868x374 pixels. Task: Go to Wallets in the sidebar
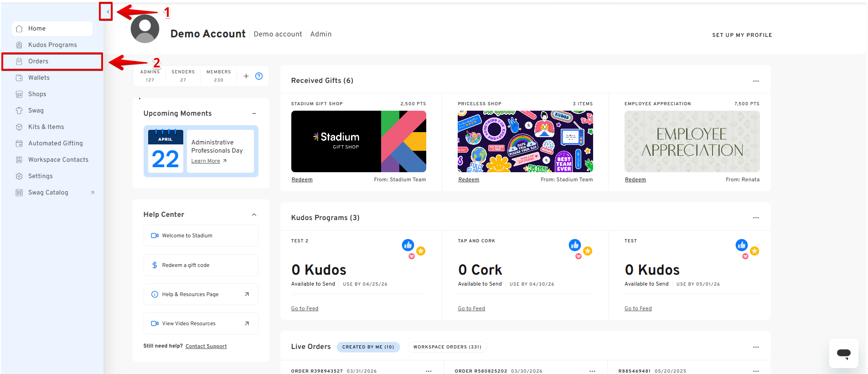pyautogui.click(x=39, y=78)
